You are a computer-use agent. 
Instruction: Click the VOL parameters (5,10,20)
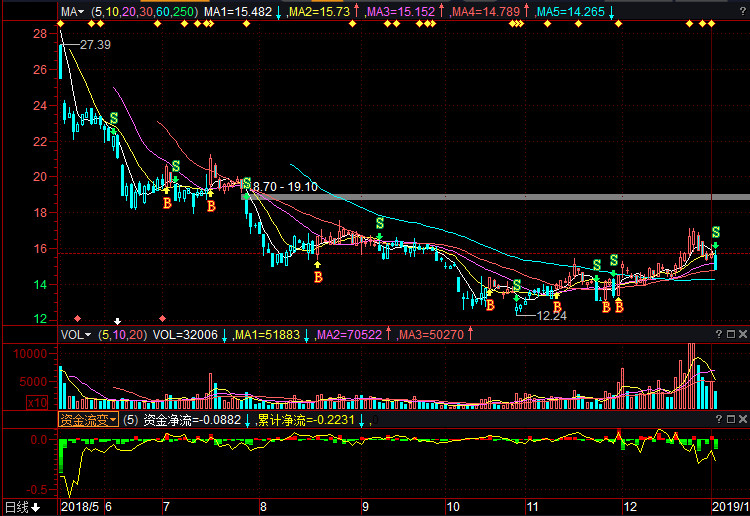pyautogui.click(x=122, y=335)
